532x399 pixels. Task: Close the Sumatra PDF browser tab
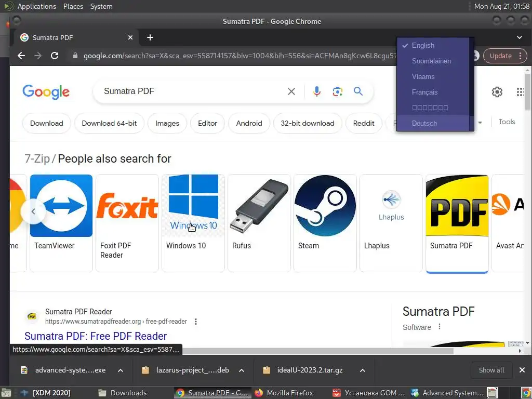click(x=130, y=37)
